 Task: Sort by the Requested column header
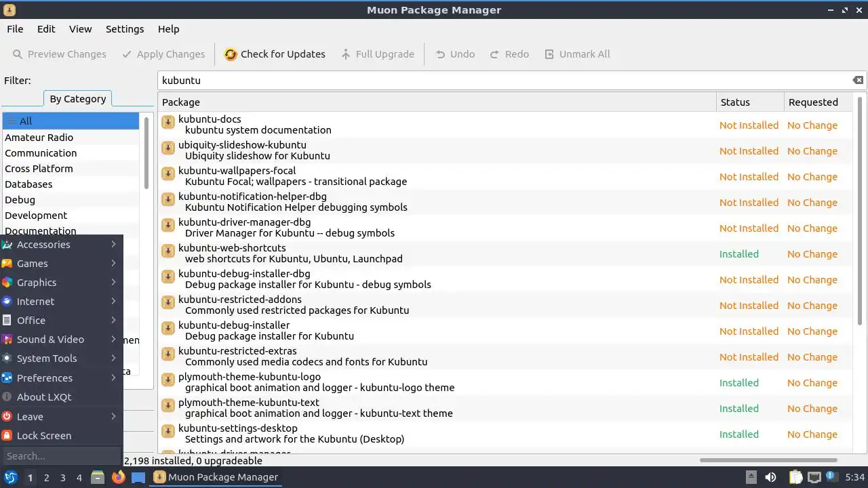818,102
